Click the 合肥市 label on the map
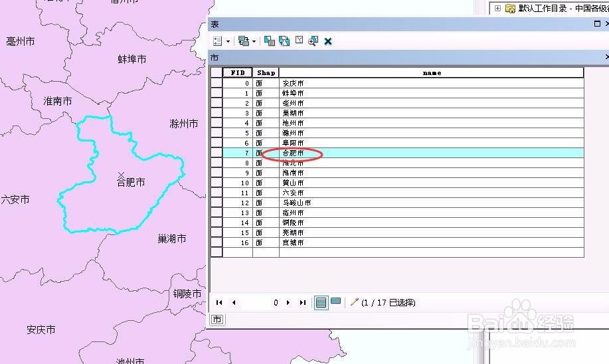The image size is (609, 364). click(131, 182)
